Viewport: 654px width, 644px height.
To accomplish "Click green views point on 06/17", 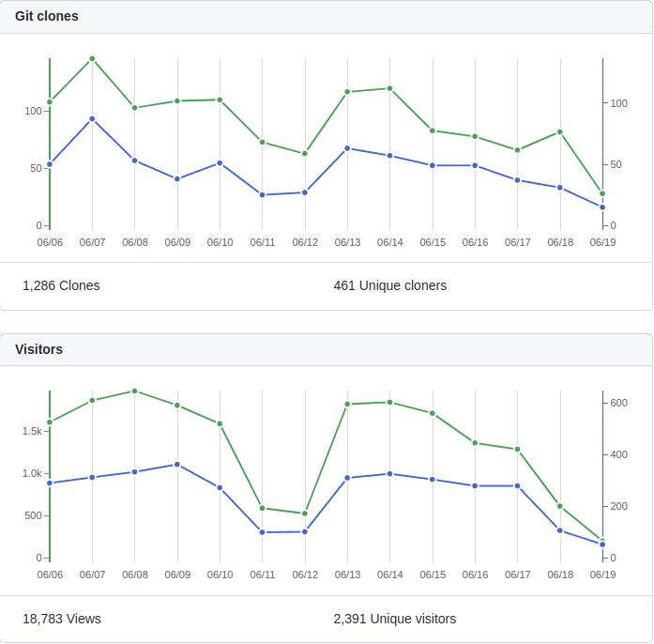I will click(x=517, y=450).
